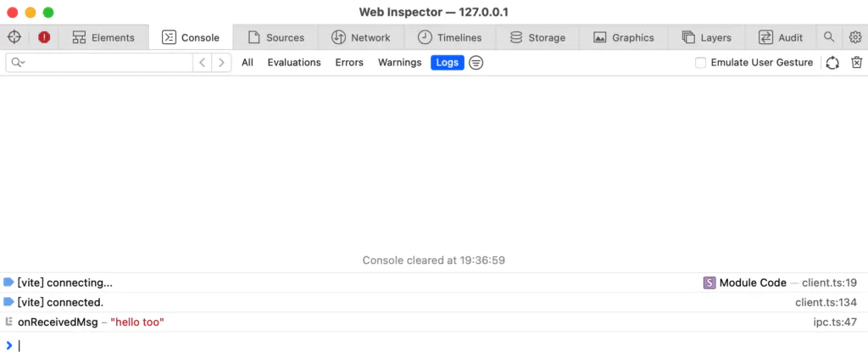Image resolution: width=868 pixels, height=358 pixels.
Task: Switch to the Elements tab
Action: [x=103, y=37]
